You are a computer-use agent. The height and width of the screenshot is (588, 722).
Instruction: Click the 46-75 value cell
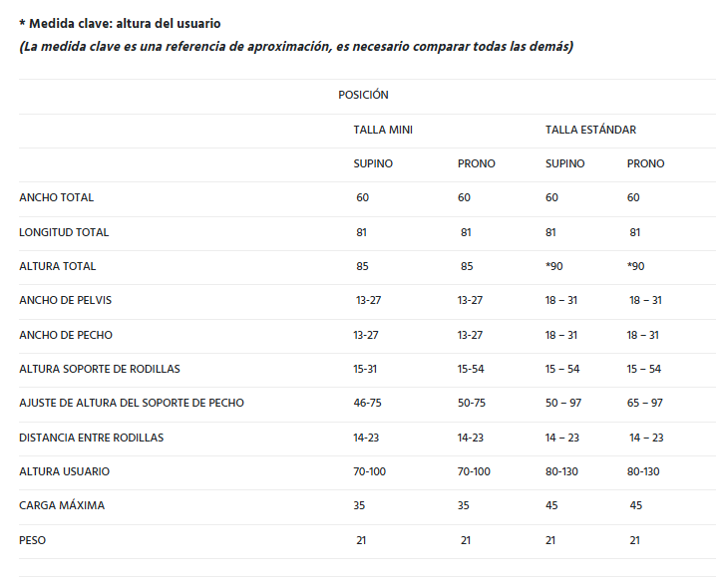click(x=368, y=403)
